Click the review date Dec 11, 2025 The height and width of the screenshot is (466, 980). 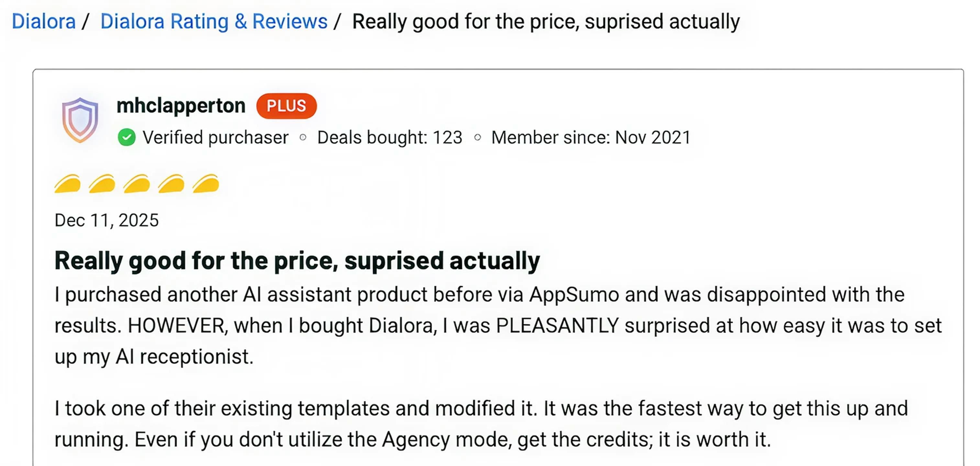pyautogui.click(x=106, y=220)
